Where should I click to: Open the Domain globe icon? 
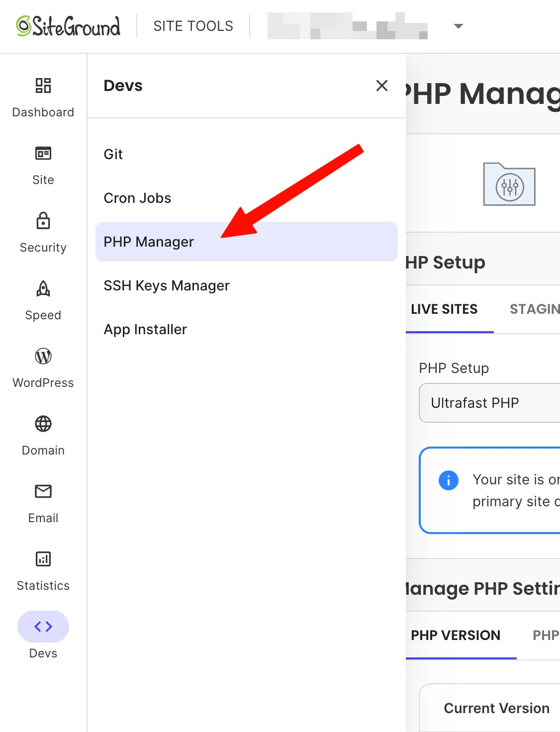click(43, 424)
